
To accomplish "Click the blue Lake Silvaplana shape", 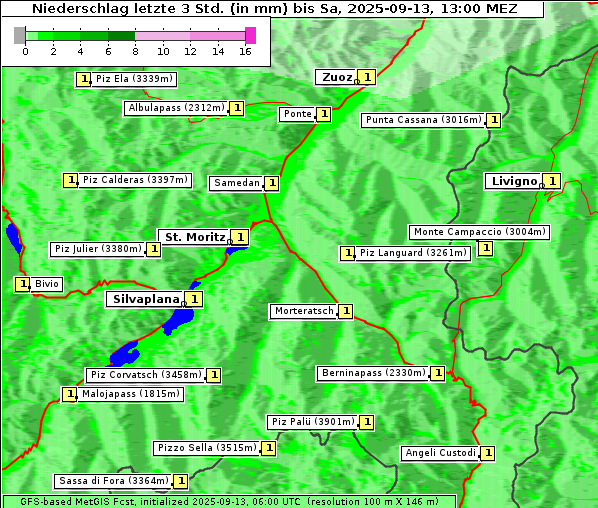I will [x=179, y=320].
